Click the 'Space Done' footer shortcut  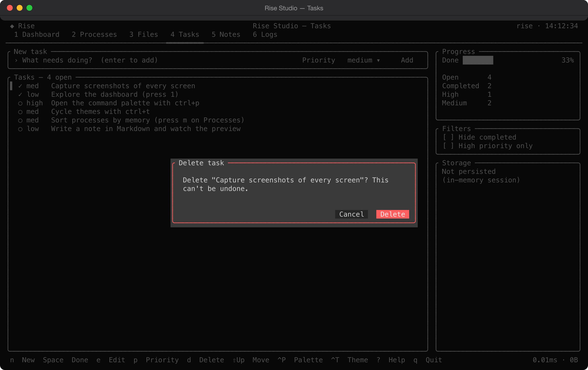click(66, 360)
